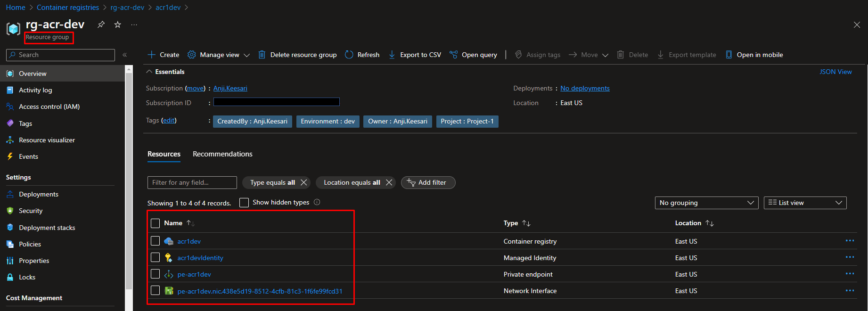The width and height of the screenshot is (868, 311).
Task: Open the List view dropdown
Action: (805, 203)
